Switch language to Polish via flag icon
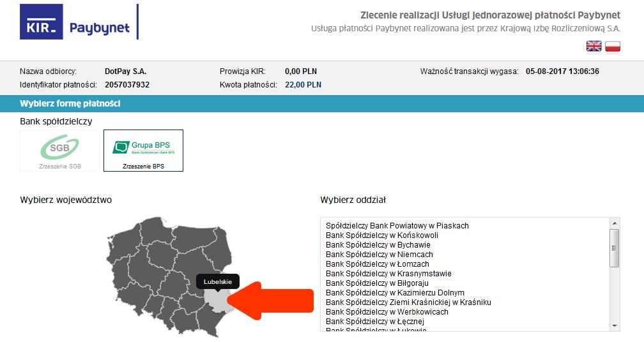644x342 pixels. coord(612,47)
